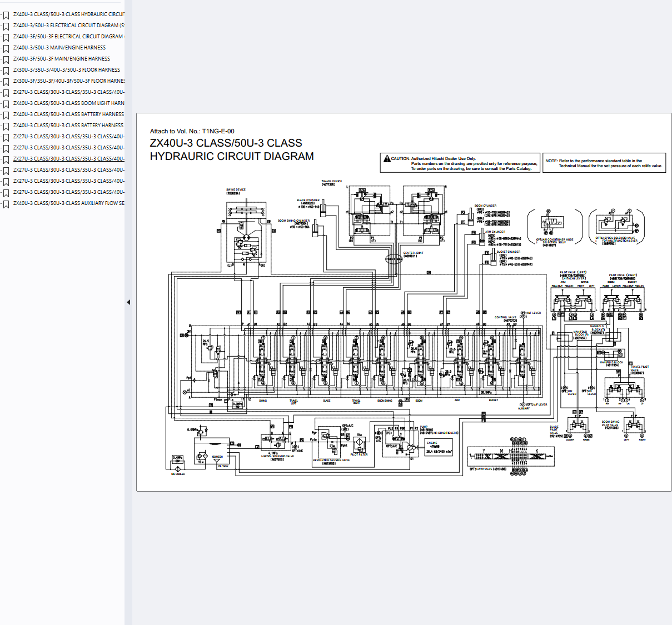Click the CONTROL VALVE label
Screen dimensions: 672x625
[x=505, y=318]
